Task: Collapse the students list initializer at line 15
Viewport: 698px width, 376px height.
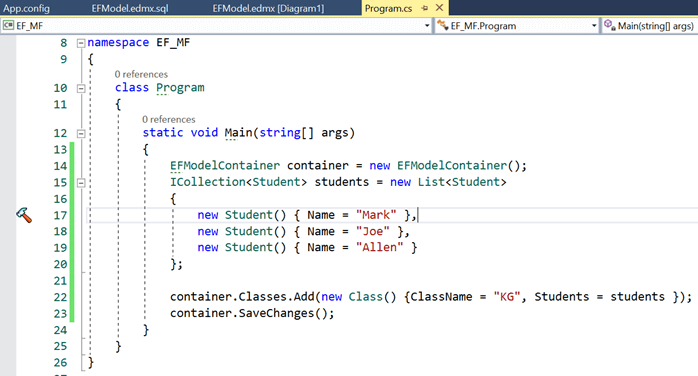Action: pyautogui.click(x=81, y=183)
